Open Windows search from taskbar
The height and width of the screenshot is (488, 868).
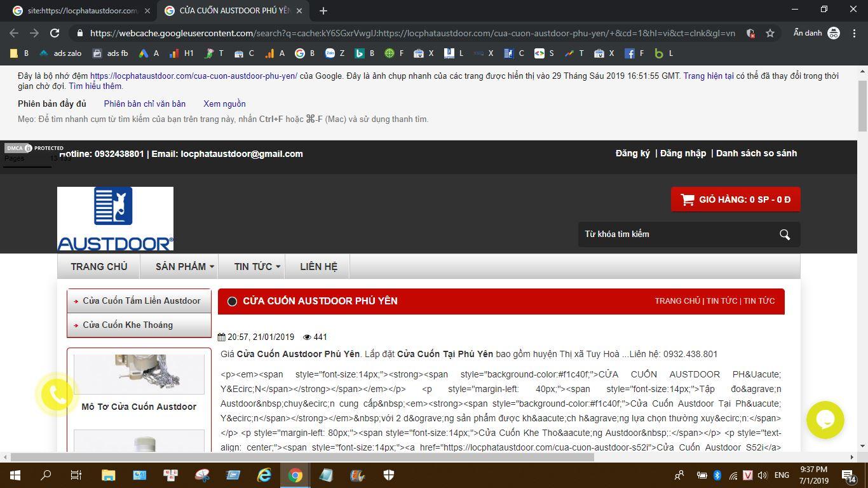click(x=46, y=475)
